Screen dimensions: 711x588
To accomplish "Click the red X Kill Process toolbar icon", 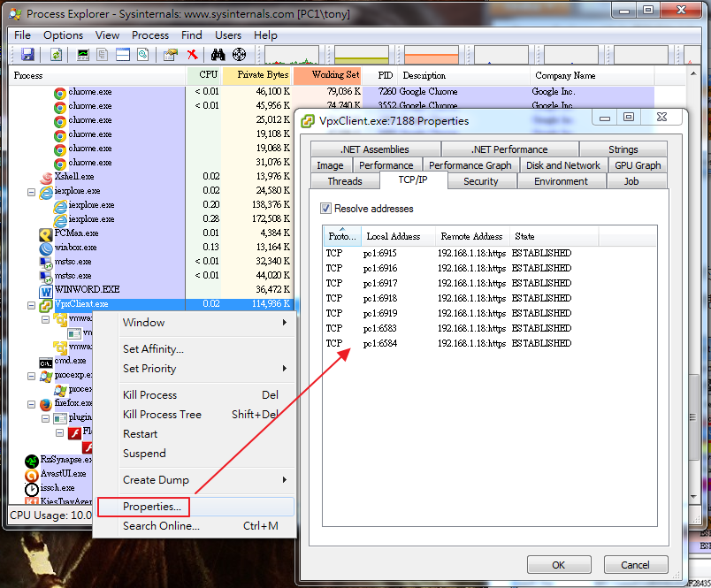I will 192,55.
